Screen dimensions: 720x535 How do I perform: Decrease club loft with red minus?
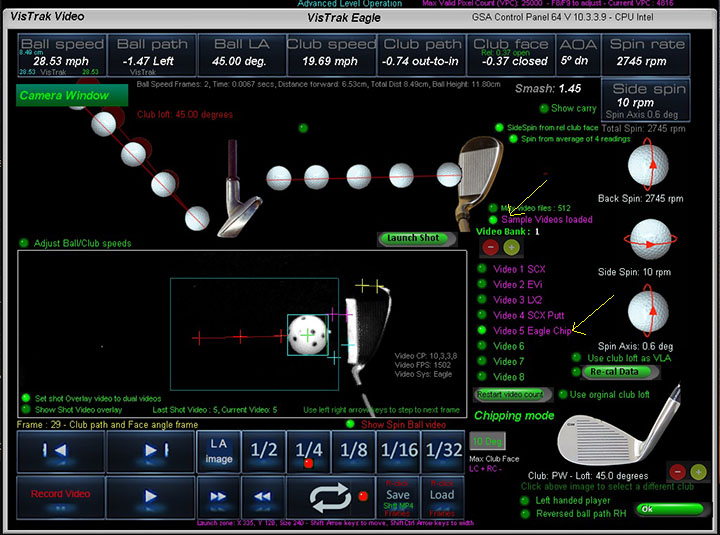tap(677, 472)
